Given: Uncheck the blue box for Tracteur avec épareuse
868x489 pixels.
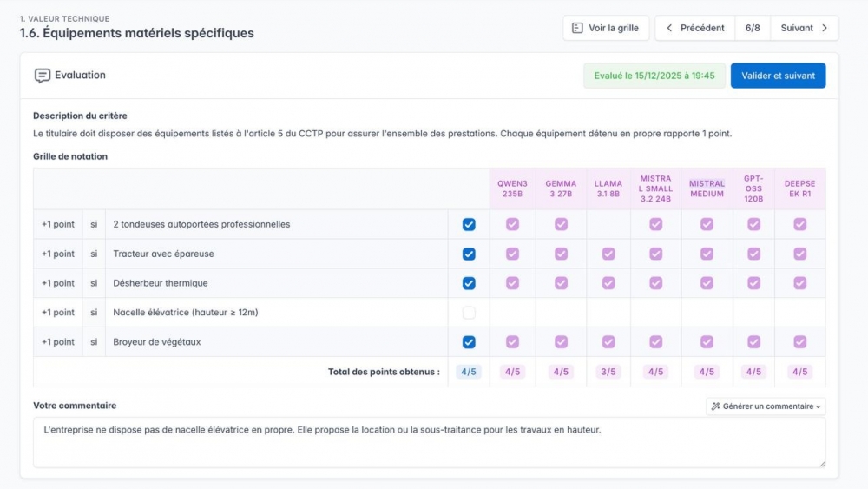Looking at the screenshot, I should [x=469, y=254].
